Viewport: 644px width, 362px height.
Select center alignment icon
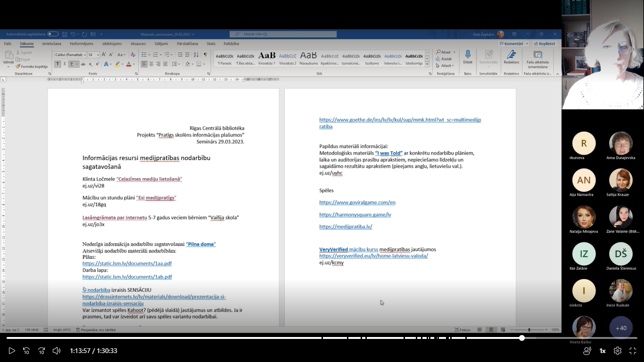tap(151, 64)
